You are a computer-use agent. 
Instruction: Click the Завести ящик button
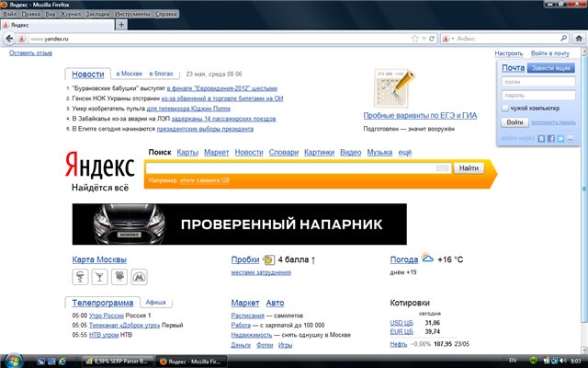[x=550, y=68]
